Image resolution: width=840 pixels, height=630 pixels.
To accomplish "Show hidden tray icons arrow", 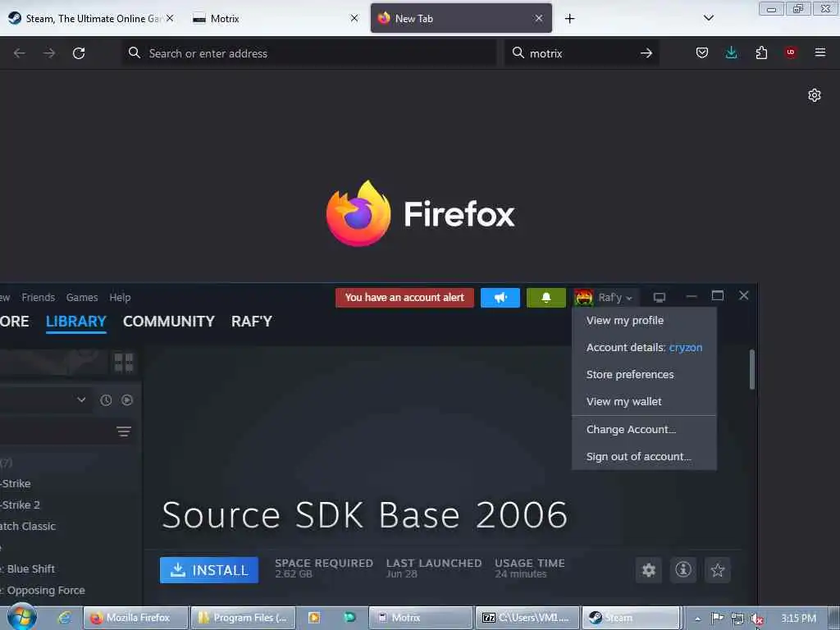I will (697, 619).
